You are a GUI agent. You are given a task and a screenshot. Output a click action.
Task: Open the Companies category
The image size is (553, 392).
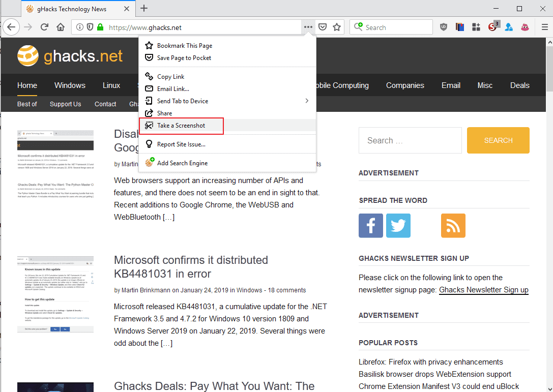(x=405, y=85)
